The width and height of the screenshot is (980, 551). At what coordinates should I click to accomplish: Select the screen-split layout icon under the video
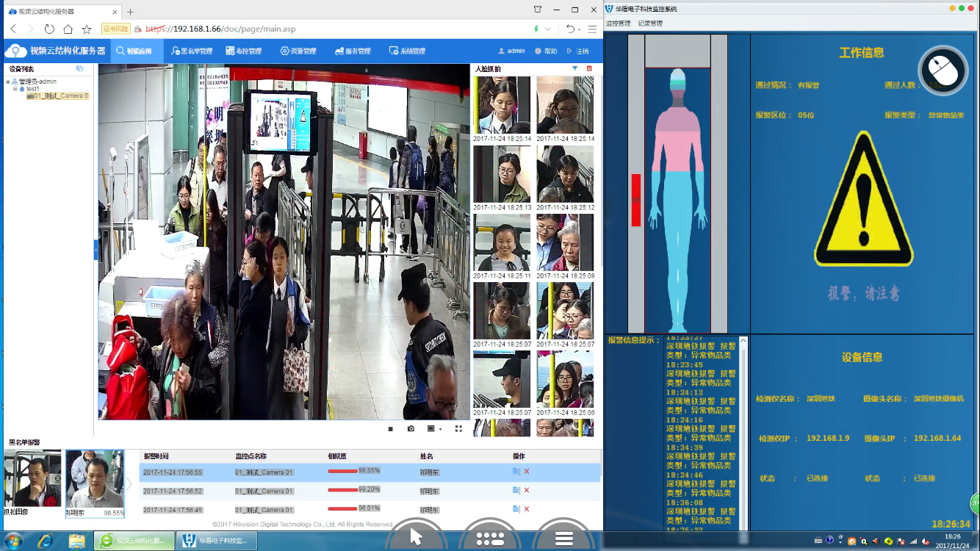tap(431, 429)
